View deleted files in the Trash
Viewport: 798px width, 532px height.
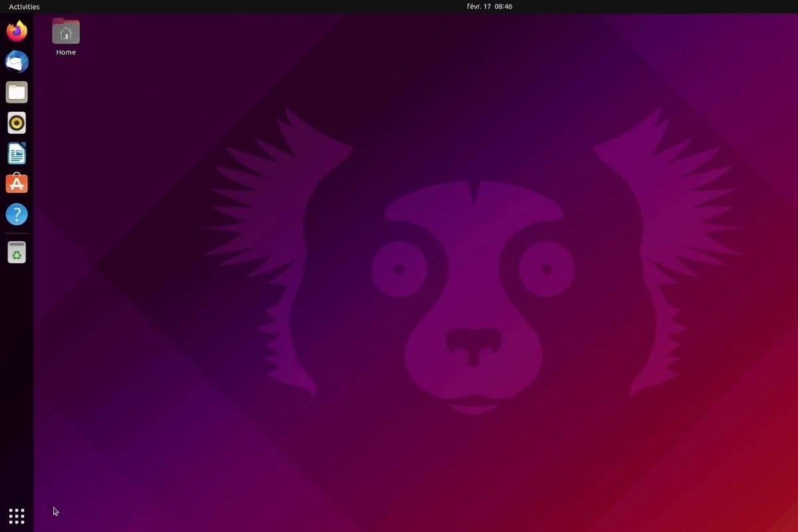(16, 252)
